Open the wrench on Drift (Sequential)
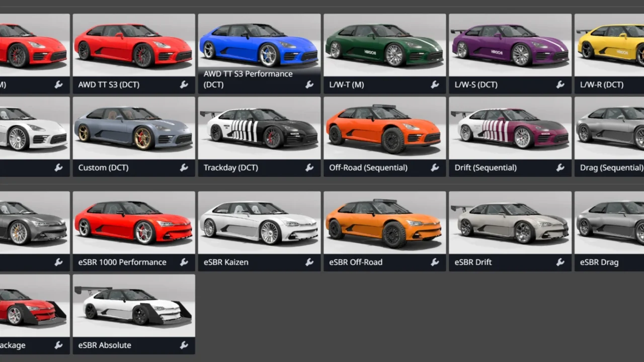 [560, 167]
